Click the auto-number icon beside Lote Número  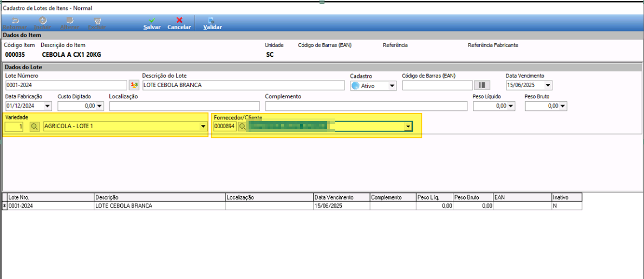pos(133,85)
